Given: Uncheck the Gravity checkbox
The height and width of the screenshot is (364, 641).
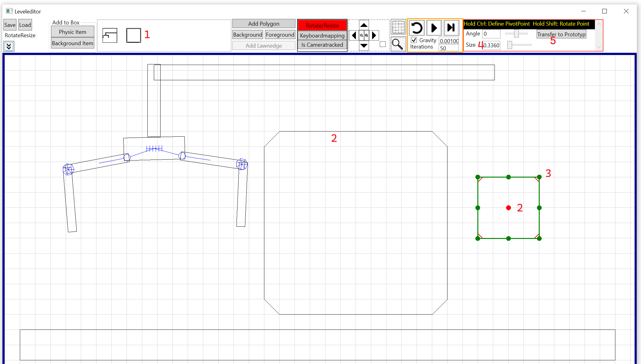Looking at the screenshot, I should pyautogui.click(x=414, y=40).
